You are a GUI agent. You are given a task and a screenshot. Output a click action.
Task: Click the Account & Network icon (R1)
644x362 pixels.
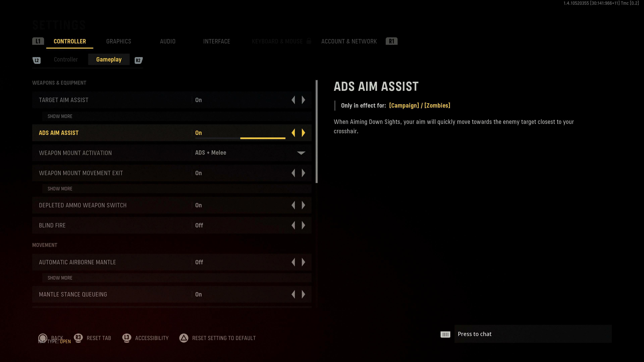tap(391, 41)
